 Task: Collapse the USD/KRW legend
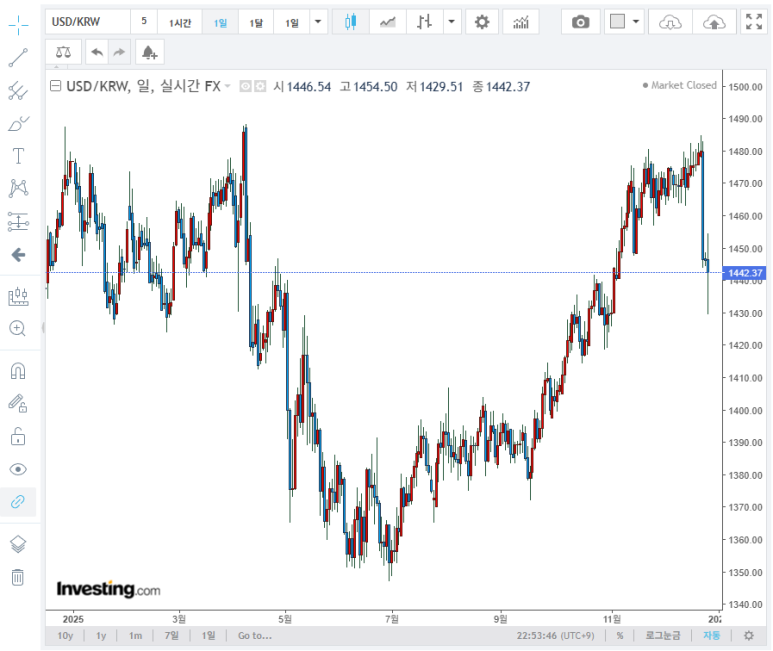pyautogui.click(x=56, y=86)
